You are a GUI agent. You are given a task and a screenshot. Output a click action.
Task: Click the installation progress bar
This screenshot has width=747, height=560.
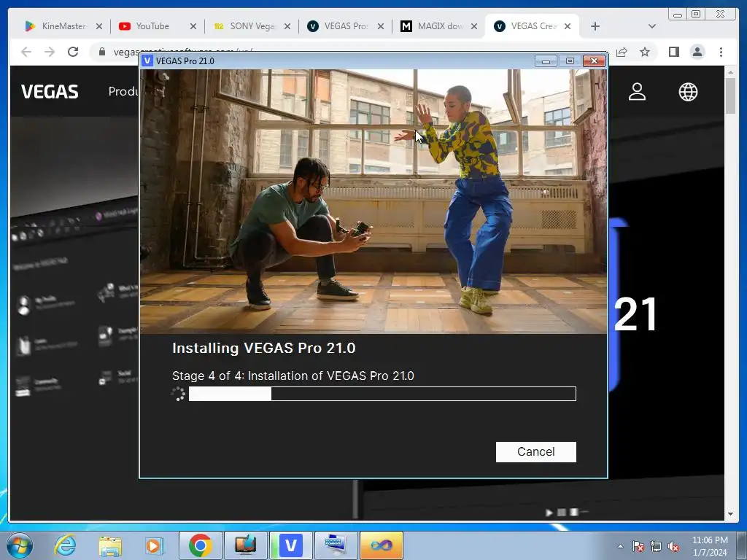(x=382, y=394)
